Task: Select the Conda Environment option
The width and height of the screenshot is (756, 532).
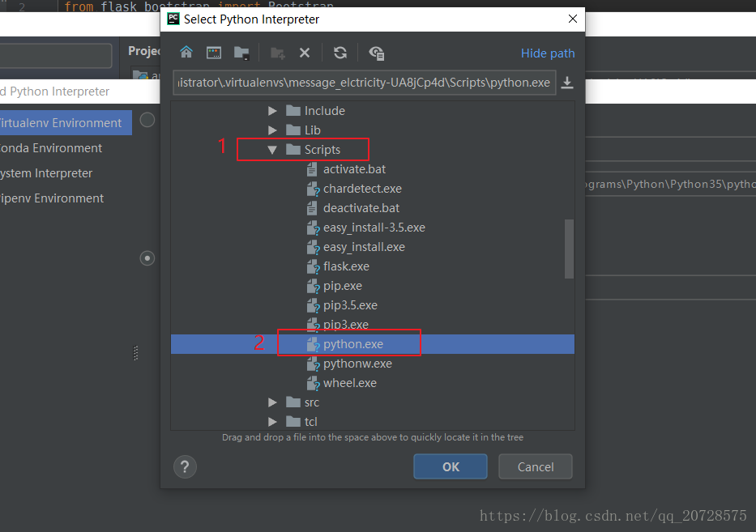Action: pyautogui.click(x=51, y=147)
